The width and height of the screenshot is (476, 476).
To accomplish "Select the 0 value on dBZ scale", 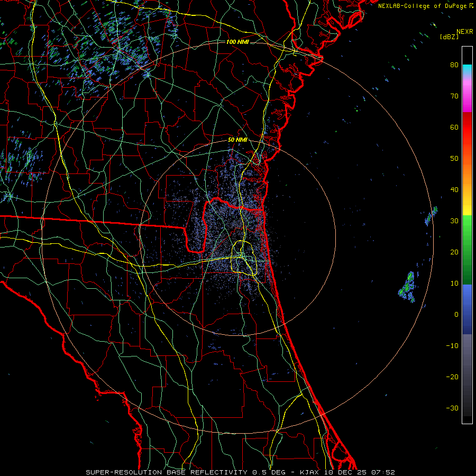I will coord(456,315).
